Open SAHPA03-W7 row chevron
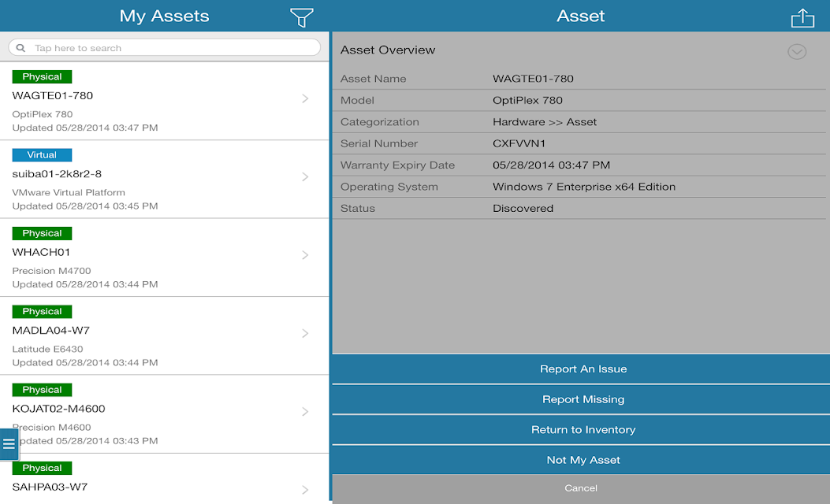 [x=305, y=490]
